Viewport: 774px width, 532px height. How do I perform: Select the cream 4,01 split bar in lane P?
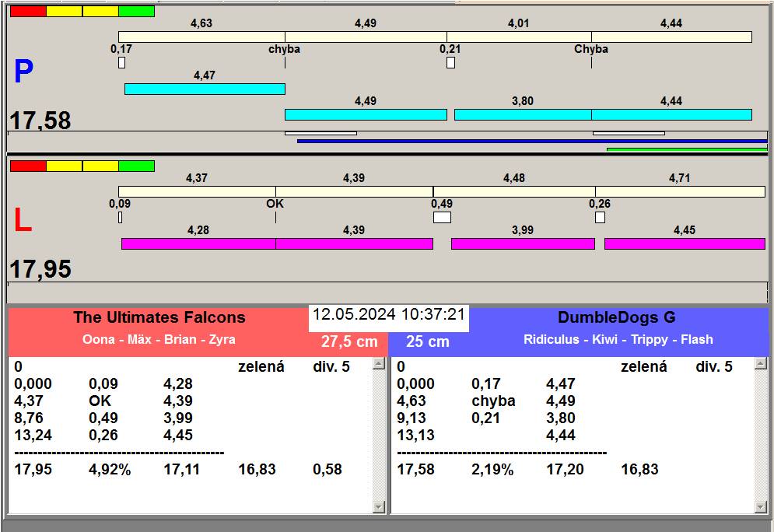tap(520, 37)
